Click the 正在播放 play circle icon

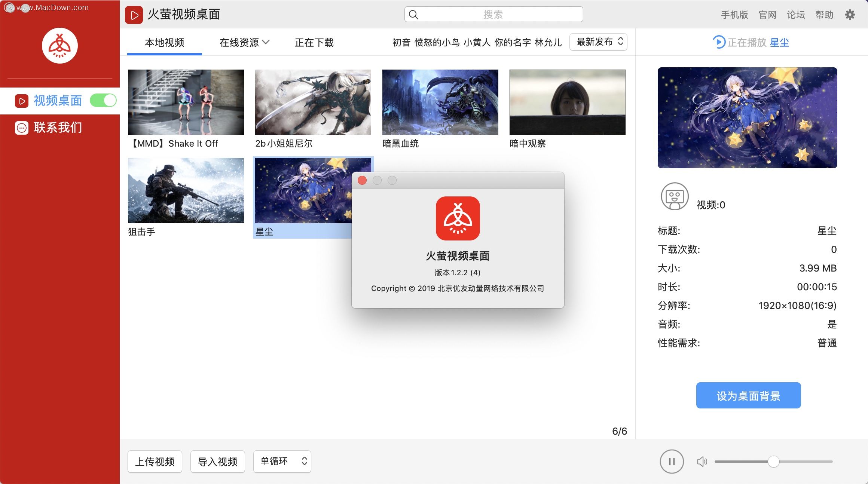pos(719,42)
